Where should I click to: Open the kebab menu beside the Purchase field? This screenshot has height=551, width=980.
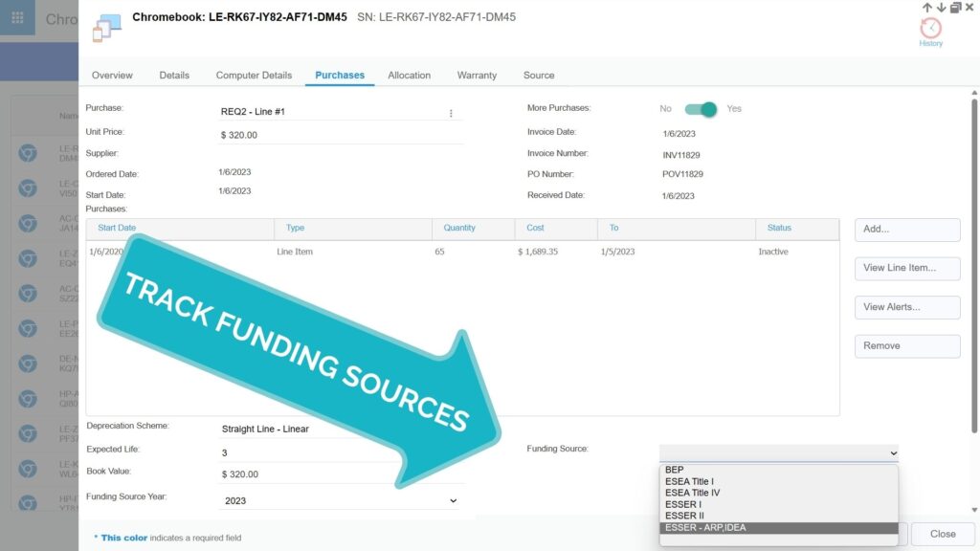[450, 112]
